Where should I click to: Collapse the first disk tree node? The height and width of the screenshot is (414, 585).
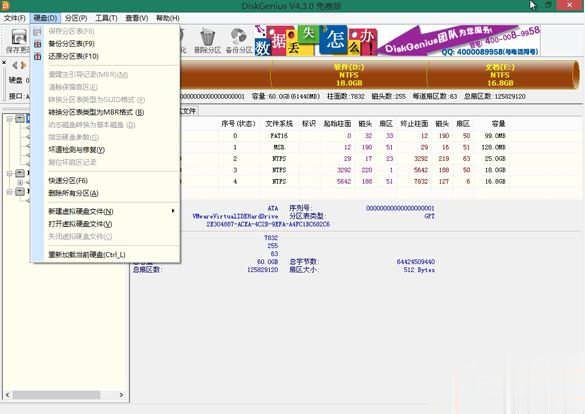click(x=9, y=119)
